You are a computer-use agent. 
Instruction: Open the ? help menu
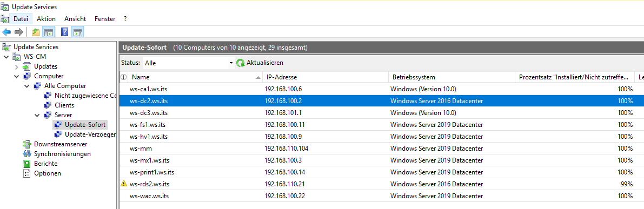(125, 19)
